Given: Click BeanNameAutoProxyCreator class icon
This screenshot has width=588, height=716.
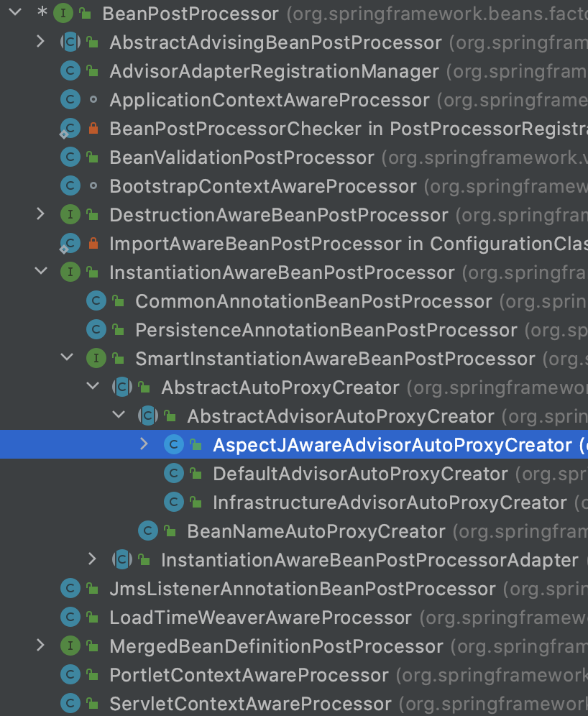Looking at the screenshot, I should 148,531.
